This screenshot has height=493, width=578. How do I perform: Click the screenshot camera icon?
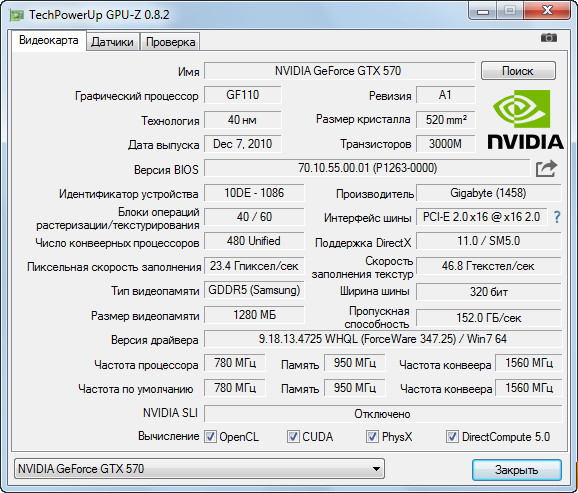pos(549,38)
